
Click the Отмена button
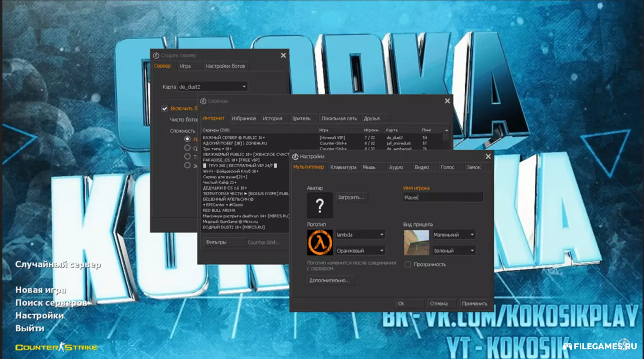(441, 304)
